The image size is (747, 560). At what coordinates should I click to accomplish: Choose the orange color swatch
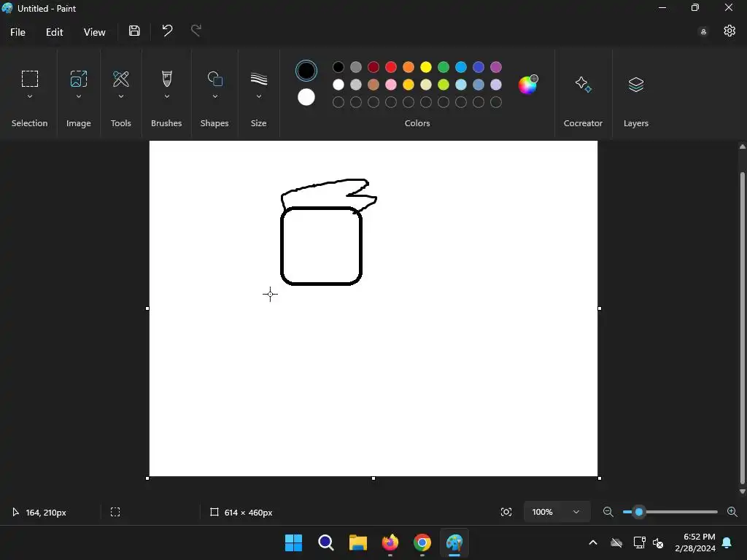(409, 67)
